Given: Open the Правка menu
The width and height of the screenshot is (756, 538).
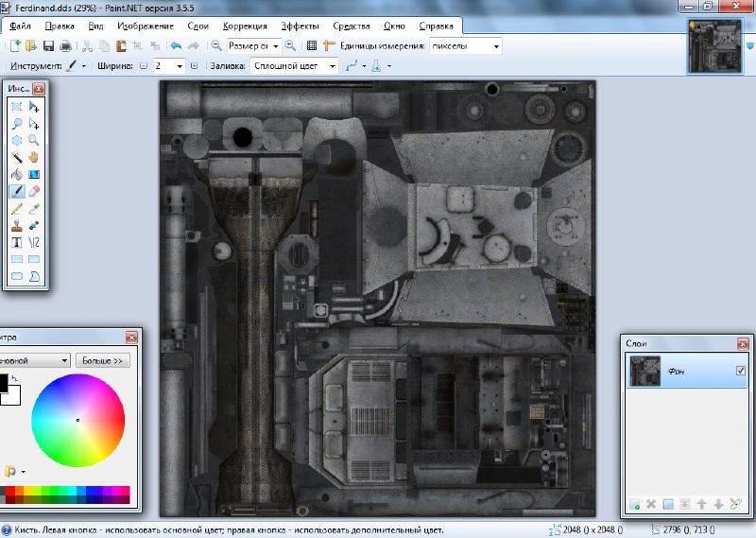Looking at the screenshot, I should click(60, 26).
